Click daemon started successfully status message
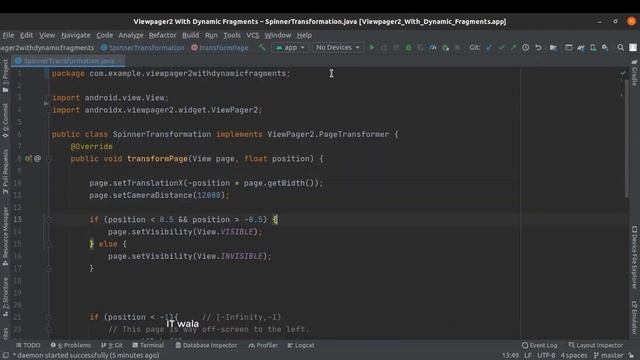This screenshot has width=640, height=360. click(x=86, y=356)
